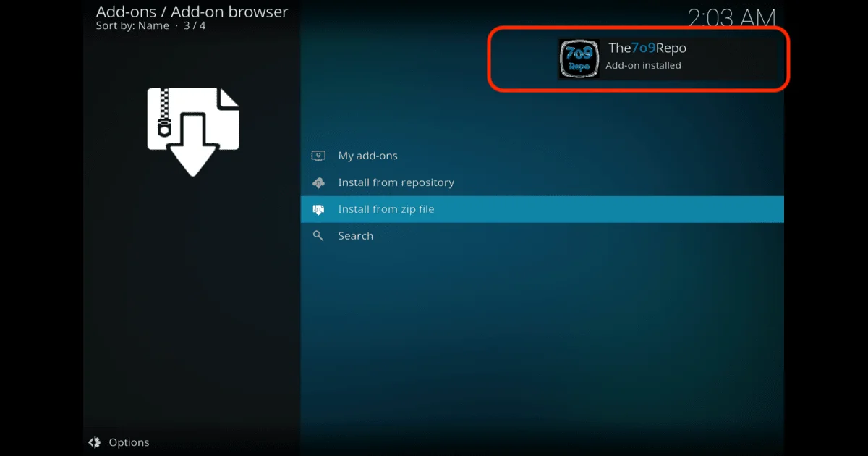Click the Add-ons / Add-on browser title

click(191, 12)
